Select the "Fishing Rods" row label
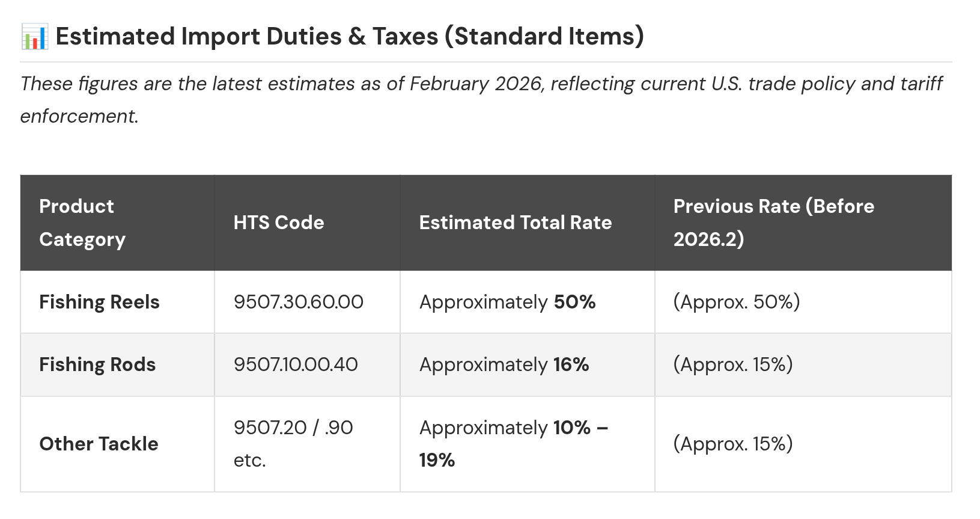The image size is (980, 519). [x=97, y=364]
